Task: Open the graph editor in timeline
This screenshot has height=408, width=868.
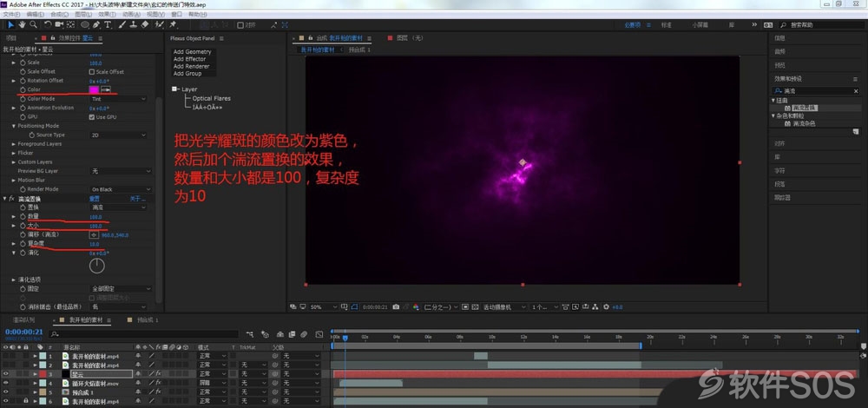Action: coord(319,334)
